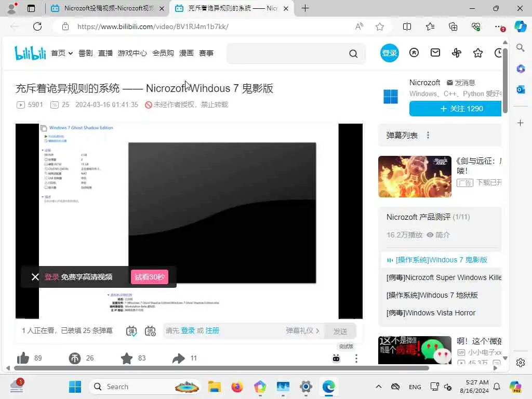The image size is (532, 399).
Task: Click 登录 link in danmaku input
Action: [x=188, y=330]
